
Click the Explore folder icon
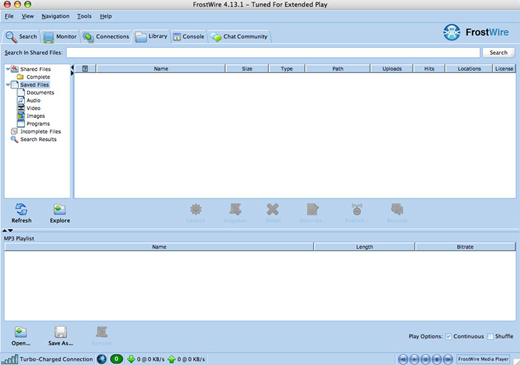(60, 210)
